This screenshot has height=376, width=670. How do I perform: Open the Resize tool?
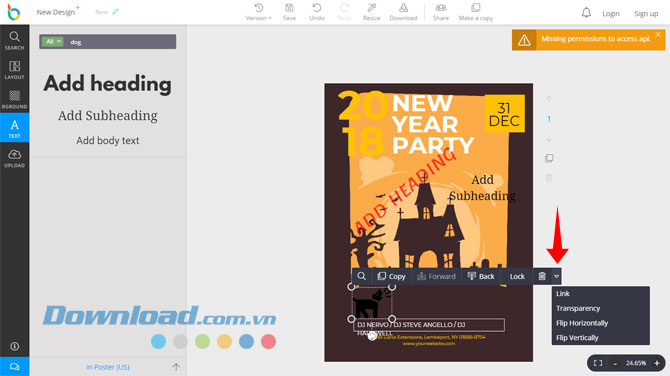click(x=372, y=12)
